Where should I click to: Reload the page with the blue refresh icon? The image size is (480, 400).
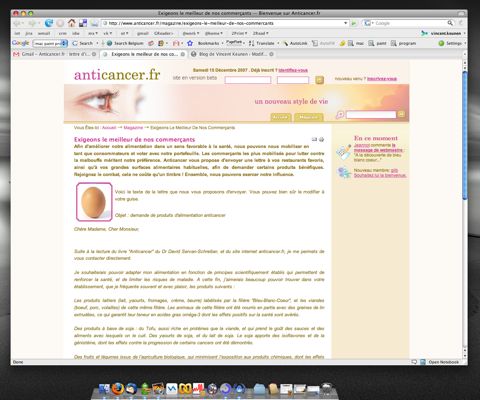tap(49, 23)
